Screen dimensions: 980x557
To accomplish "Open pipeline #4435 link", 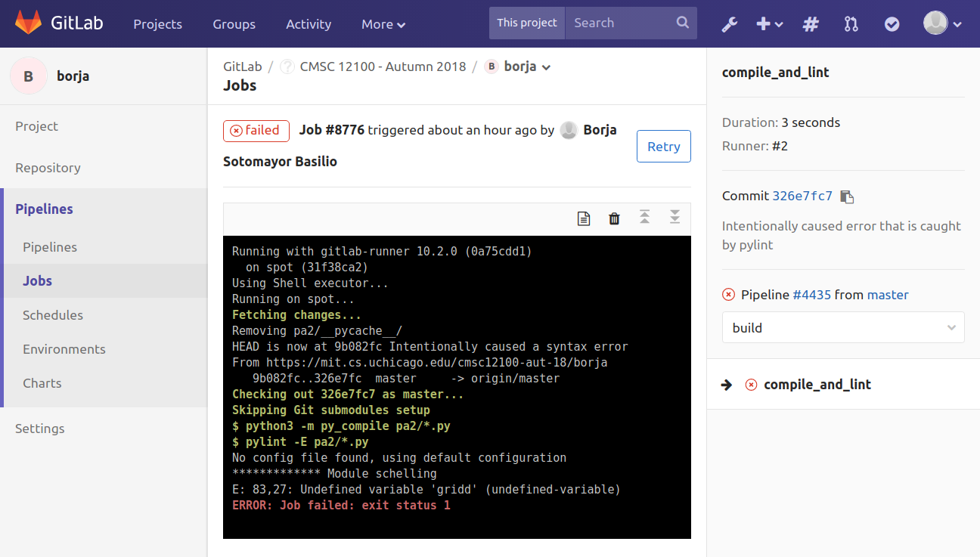I will [x=811, y=295].
